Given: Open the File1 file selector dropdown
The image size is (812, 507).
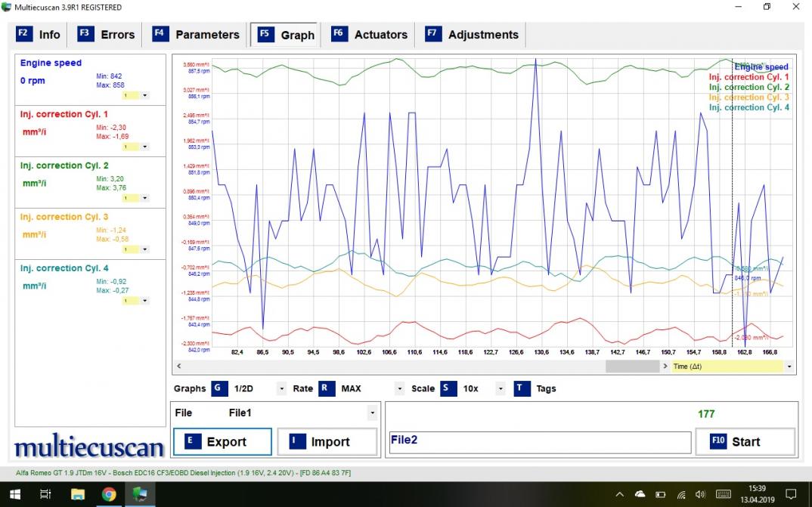Looking at the screenshot, I should pyautogui.click(x=372, y=413).
